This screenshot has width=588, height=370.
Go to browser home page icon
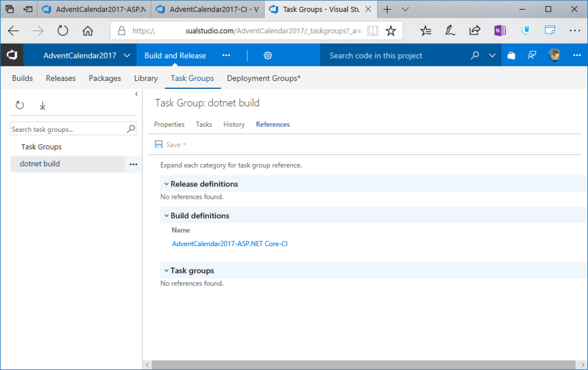[88, 31]
